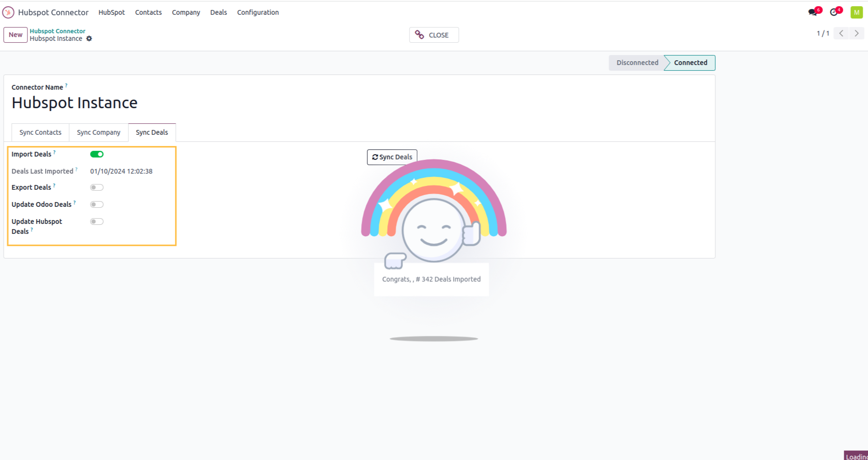Click the CLOSE connection button

pyautogui.click(x=434, y=35)
